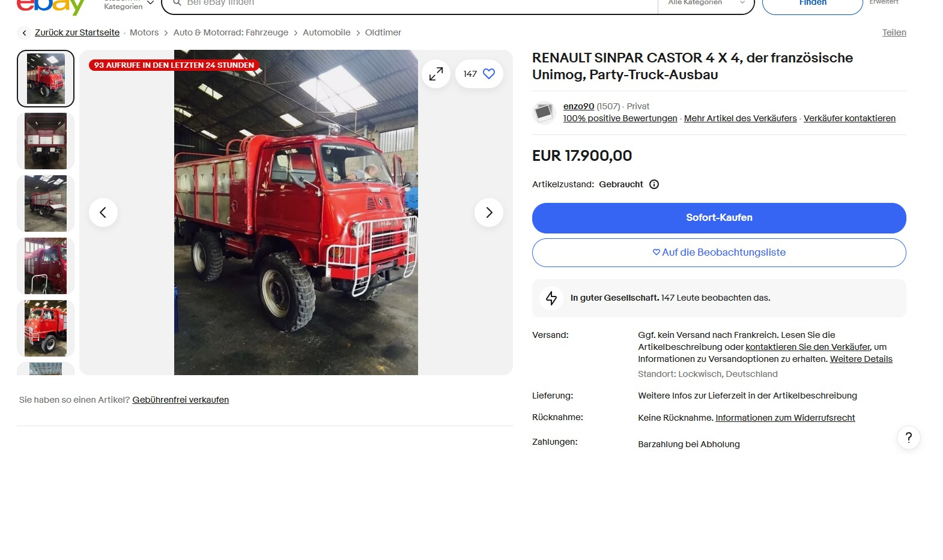Click the seller avatar icon of enzo90

point(544,112)
